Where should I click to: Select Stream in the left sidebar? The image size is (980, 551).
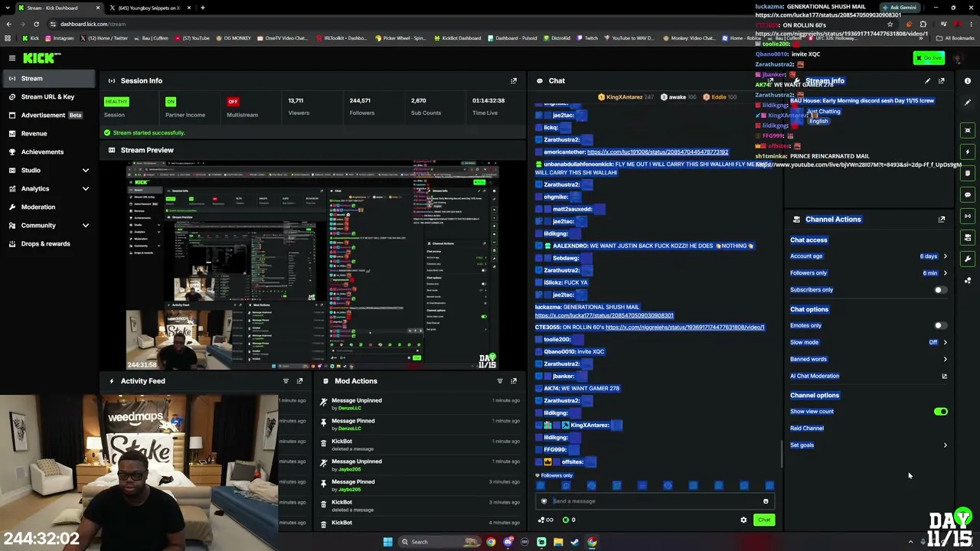pyautogui.click(x=48, y=78)
